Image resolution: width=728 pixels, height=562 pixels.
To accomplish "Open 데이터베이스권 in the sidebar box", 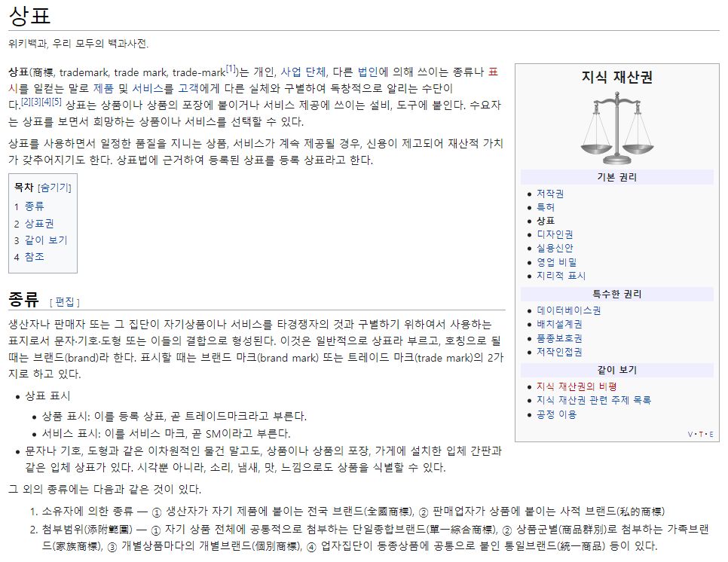I will coord(569,310).
